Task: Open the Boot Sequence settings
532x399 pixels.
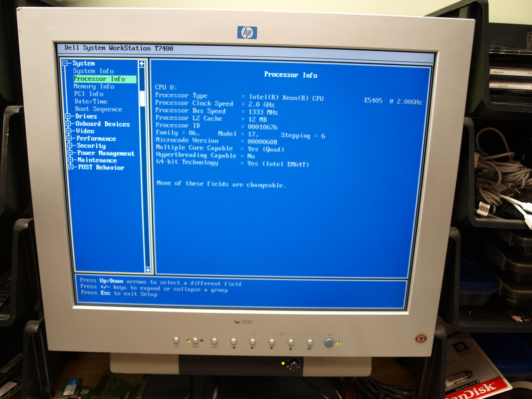Action: [99, 109]
